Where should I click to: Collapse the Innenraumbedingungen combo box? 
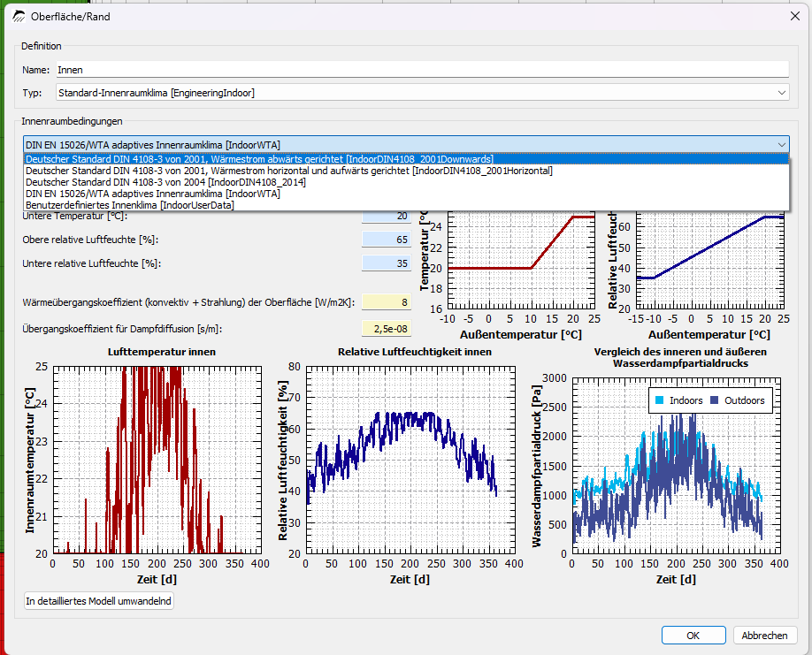pos(406,145)
